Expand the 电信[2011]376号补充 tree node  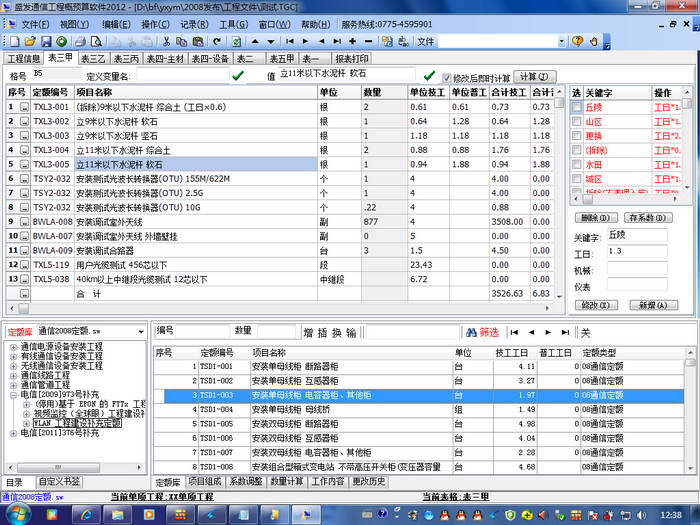14,433
